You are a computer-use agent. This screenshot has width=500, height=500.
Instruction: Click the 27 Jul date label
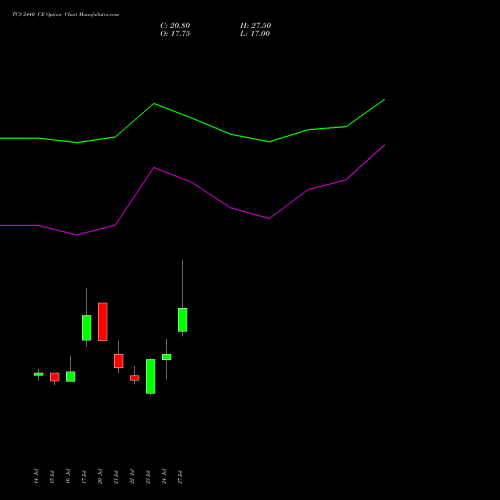(180, 476)
